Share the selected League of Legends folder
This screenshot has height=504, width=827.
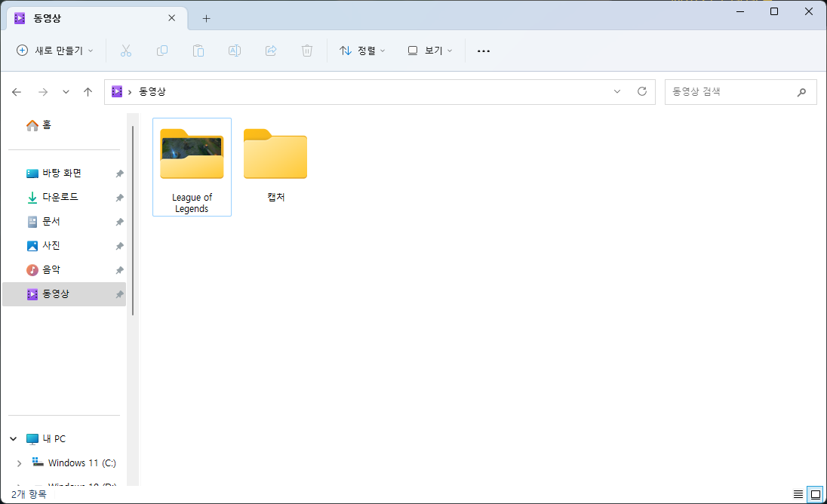(270, 51)
